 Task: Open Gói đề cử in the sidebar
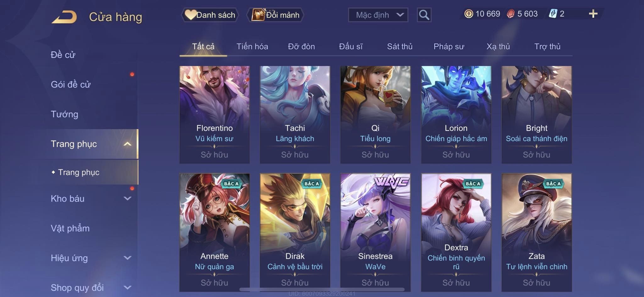(71, 84)
